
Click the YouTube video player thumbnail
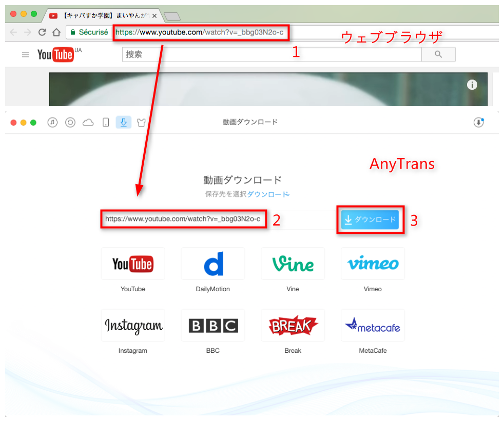click(268, 89)
